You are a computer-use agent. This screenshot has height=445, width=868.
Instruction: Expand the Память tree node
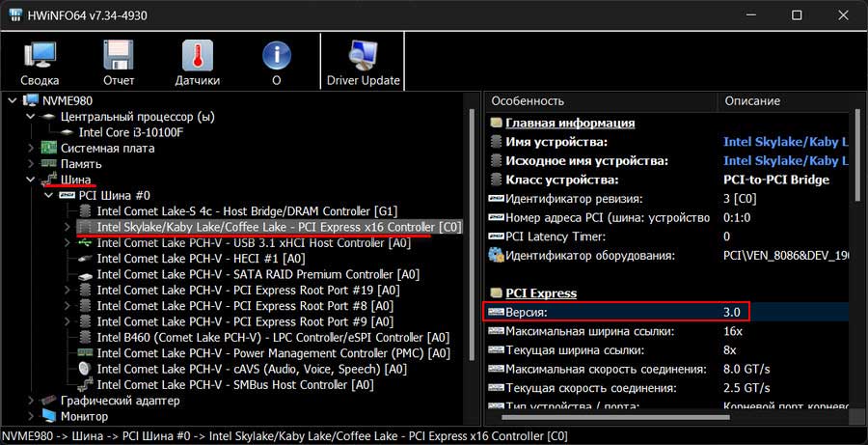coord(31,164)
